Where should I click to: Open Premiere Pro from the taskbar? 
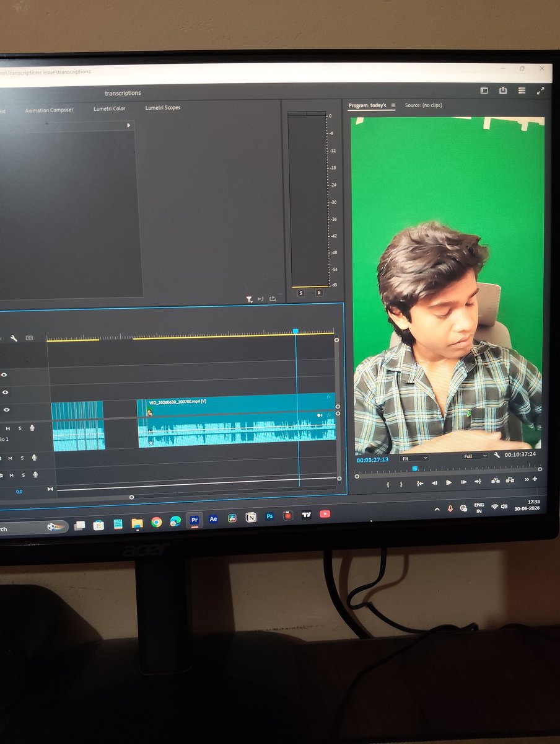point(195,520)
